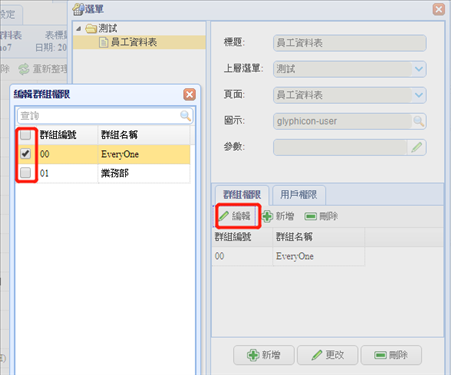The width and height of the screenshot is (451, 375).
Task: Click the 參數 input field
Action: 340,147
